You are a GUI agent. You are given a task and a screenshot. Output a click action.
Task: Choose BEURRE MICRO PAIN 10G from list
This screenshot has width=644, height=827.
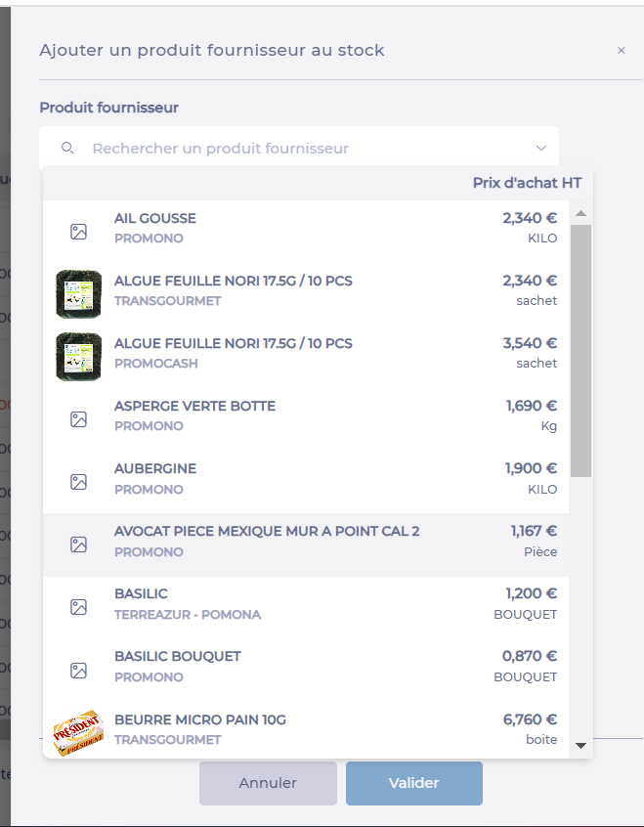[x=306, y=730]
